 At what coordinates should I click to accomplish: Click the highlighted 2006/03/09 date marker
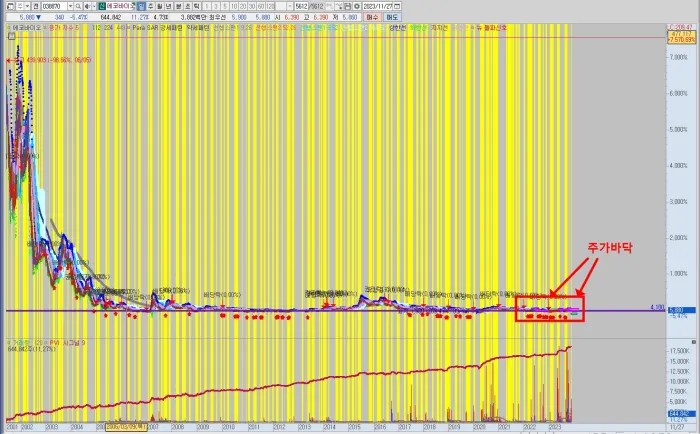126,427
